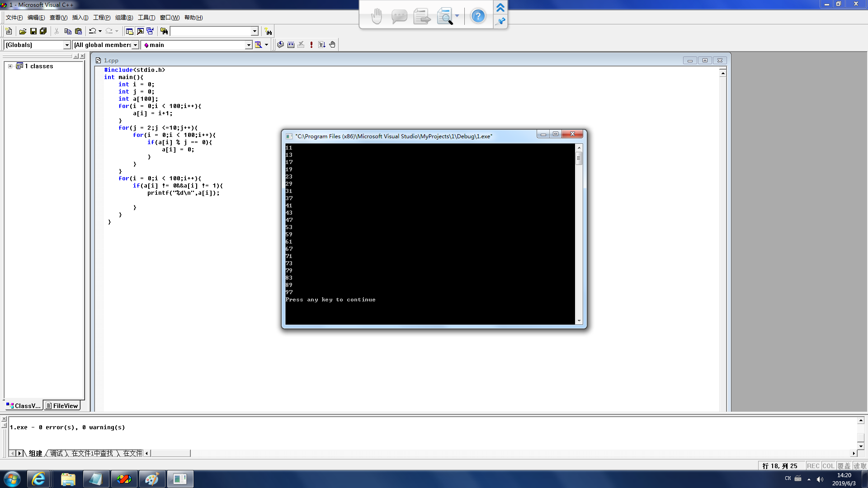Click the Open file toolbar icon
This screenshot has height=488, width=868.
coord(23,31)
